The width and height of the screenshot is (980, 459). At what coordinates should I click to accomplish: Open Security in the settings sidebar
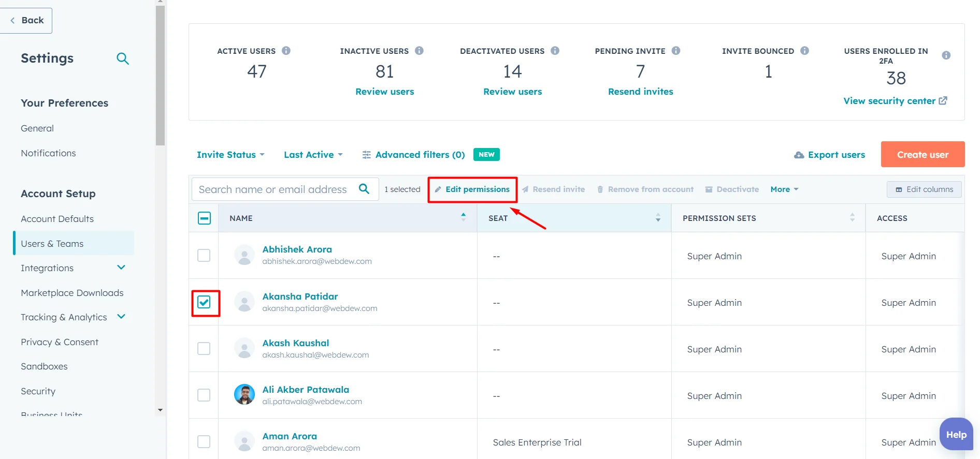pyautogui.click(x=38, y=391)
